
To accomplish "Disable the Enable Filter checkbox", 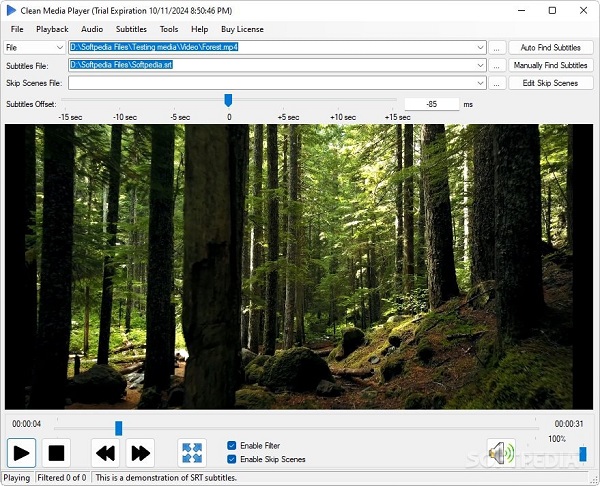I will click(x=232, y=445).
